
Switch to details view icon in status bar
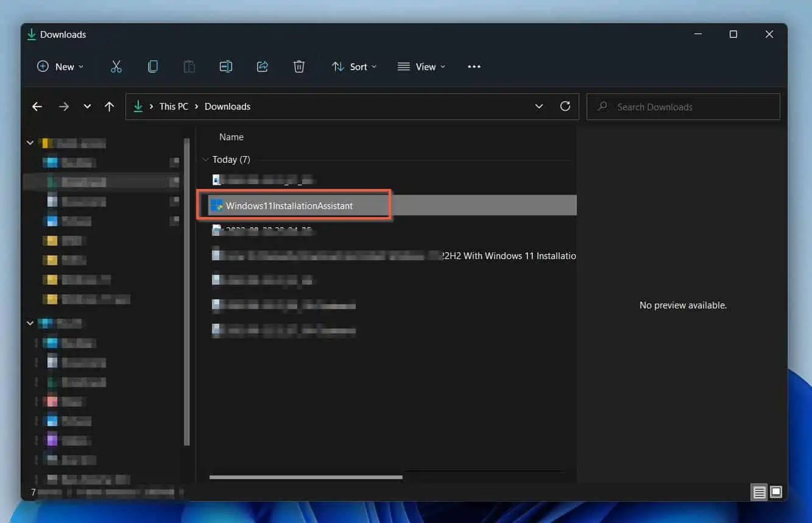[759, 492]
